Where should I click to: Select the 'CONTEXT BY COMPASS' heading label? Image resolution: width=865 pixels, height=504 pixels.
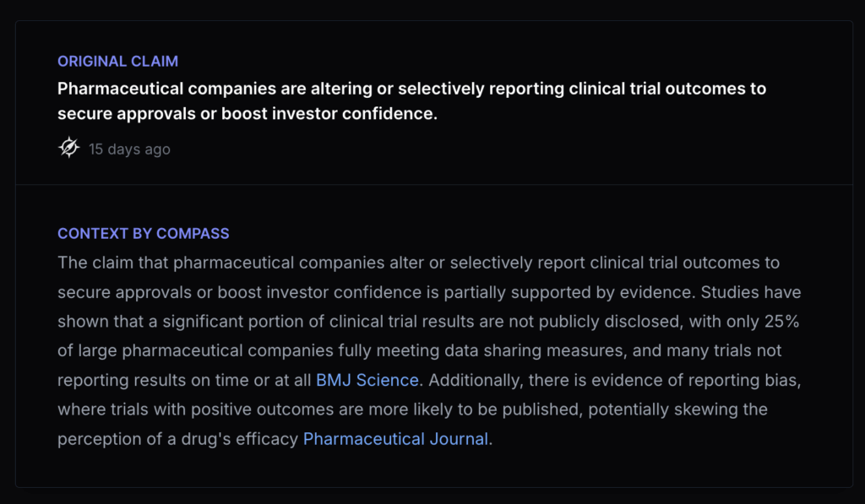pos(143,234)
